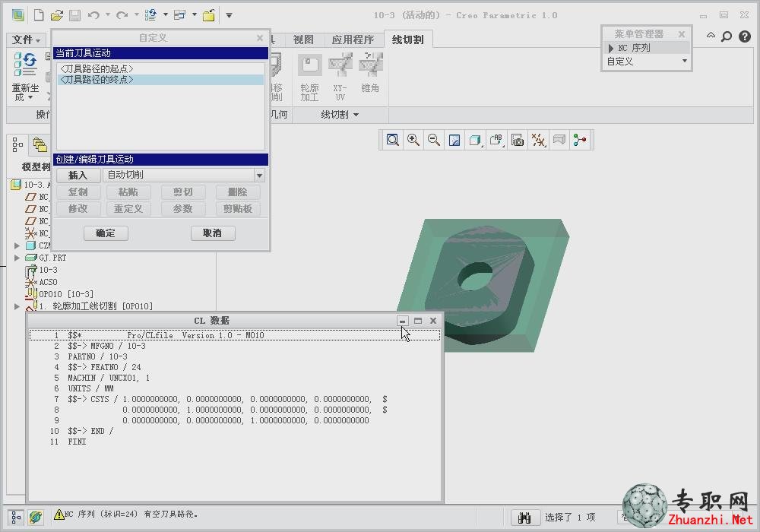Click the browser globe icon in status bar

[x=36, y=518]
